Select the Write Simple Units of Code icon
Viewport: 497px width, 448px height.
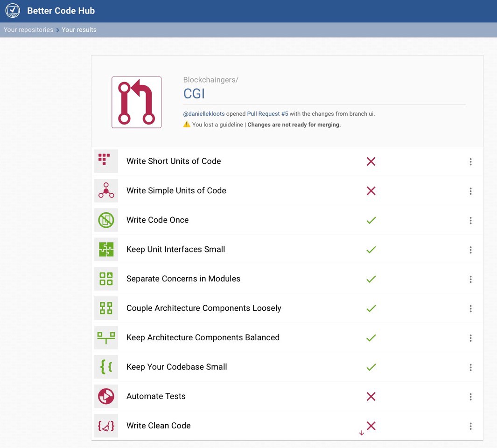(106, 190)
